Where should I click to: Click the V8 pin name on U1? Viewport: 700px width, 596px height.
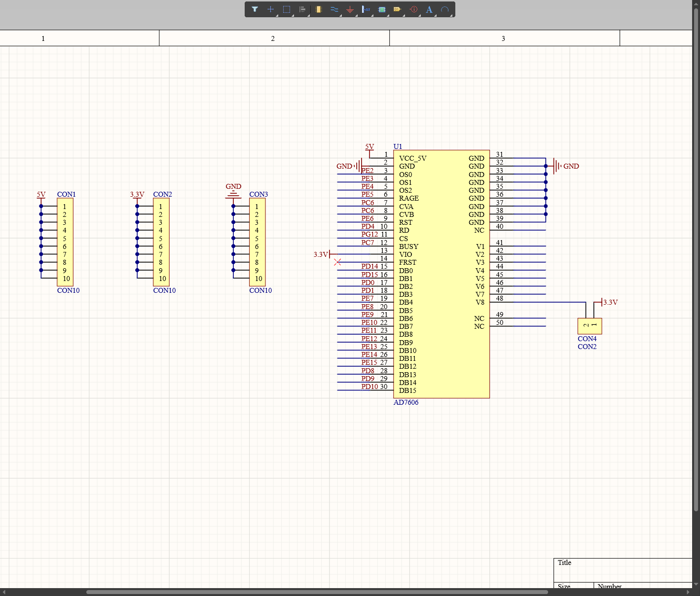point(480,302)
